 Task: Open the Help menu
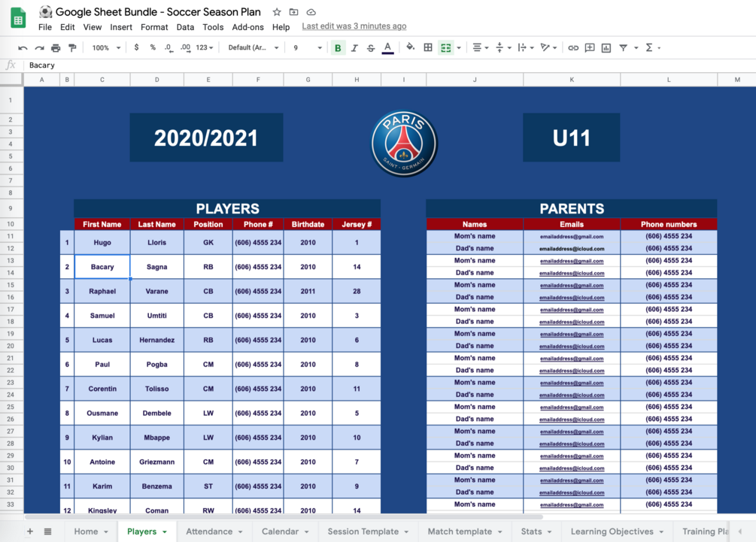coord(281,27)
